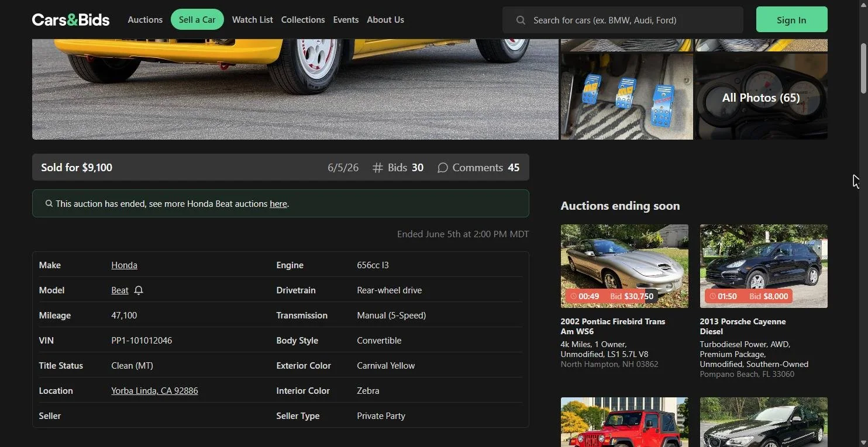The image size is (868, 447).
Task: Open the Porsche Cayenne Diesel photo
Action: point(763,266)
